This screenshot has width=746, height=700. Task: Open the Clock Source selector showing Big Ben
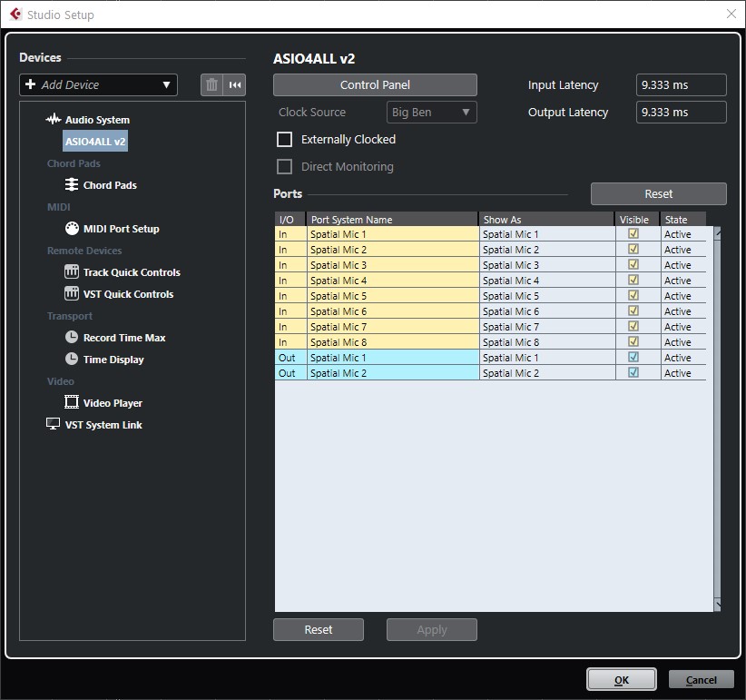point(431,112)
